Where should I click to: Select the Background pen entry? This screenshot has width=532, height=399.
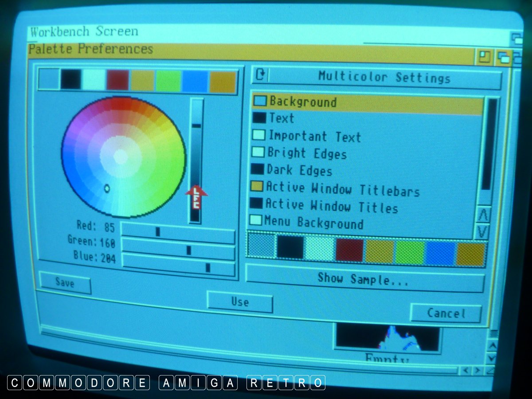pyautogui.click(x=367, y=102)
